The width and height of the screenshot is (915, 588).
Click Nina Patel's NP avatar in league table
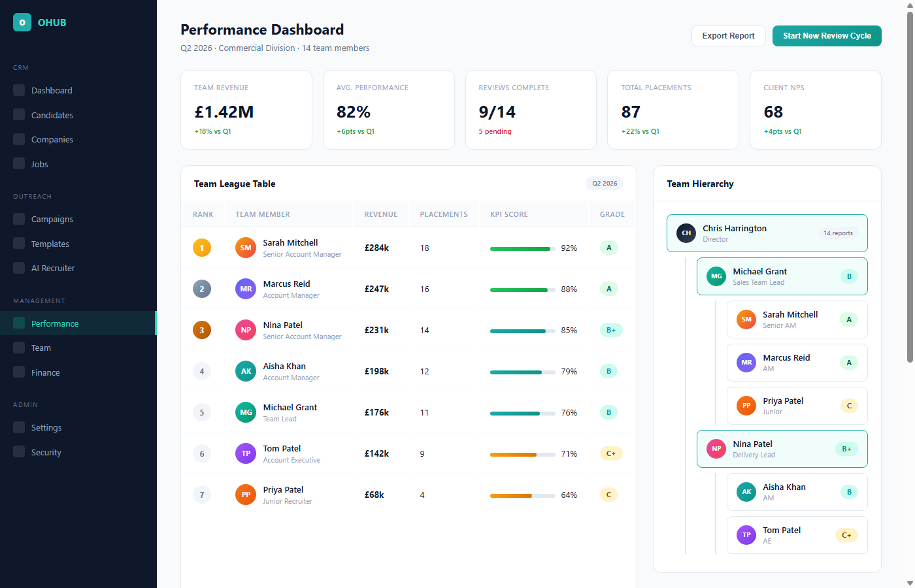pos(246,330)
